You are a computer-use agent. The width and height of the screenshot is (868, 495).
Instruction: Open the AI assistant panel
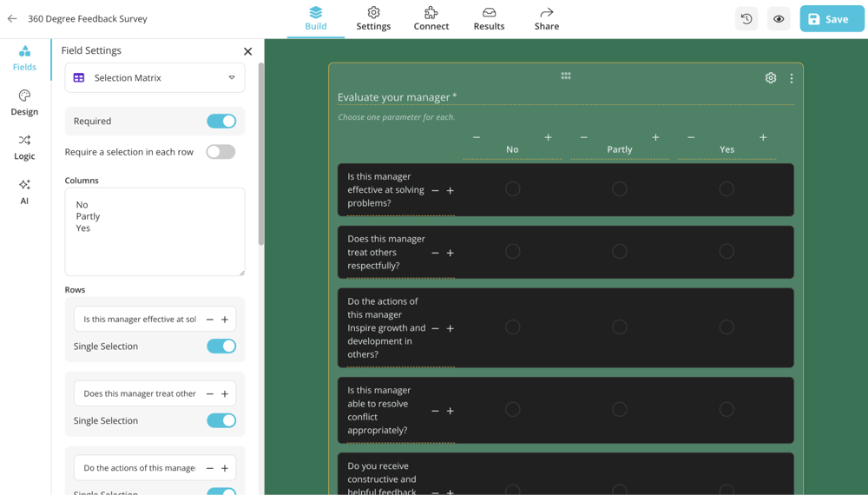coord(24,191)
